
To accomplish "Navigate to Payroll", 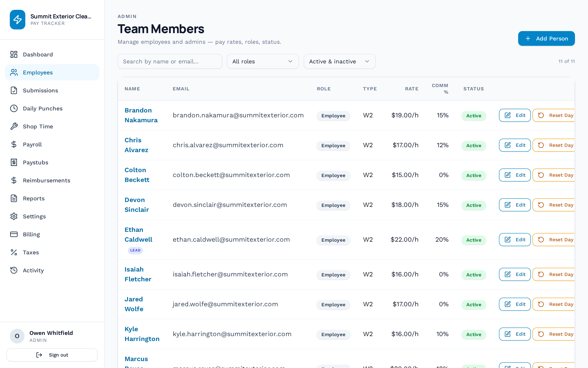I will 52,144.
